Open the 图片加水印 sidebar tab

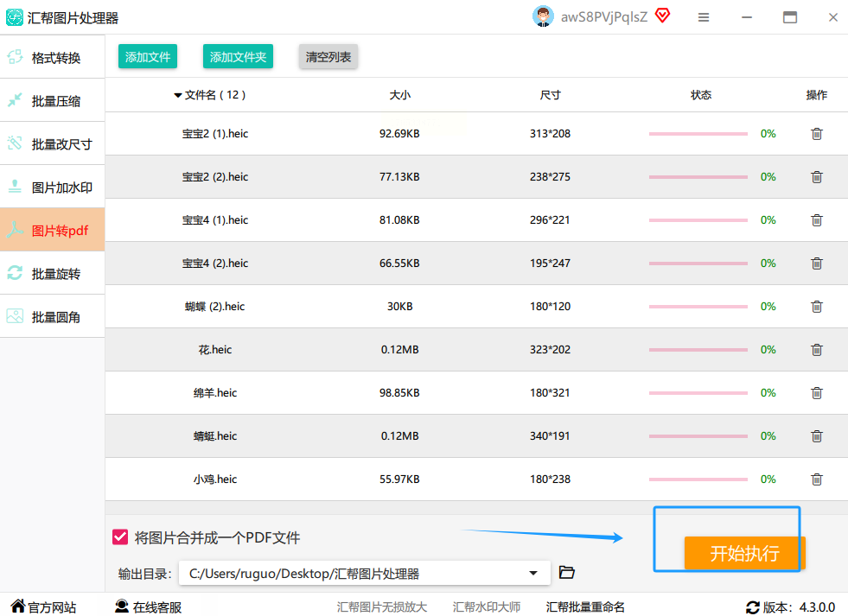pos(53,187)
